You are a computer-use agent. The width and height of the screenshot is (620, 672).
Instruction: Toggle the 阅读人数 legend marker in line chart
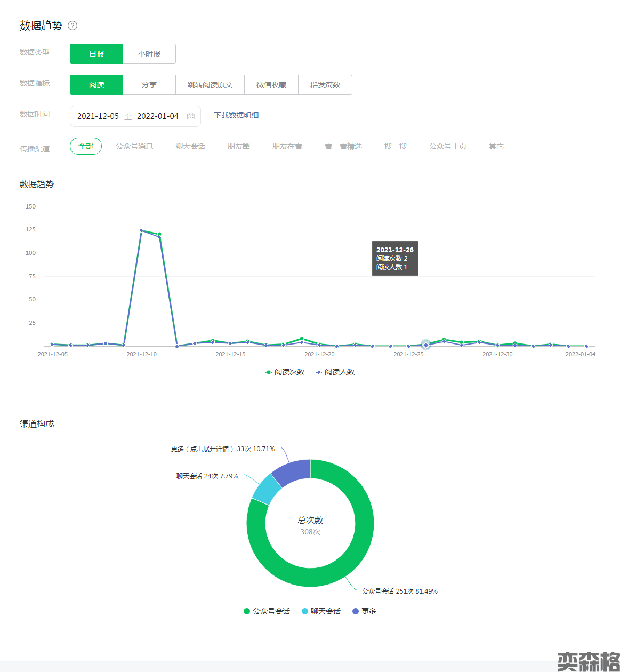coord(319,372)
